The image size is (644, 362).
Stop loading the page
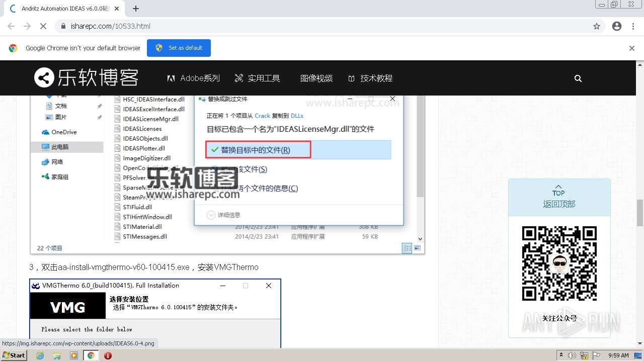coord(44,26)
